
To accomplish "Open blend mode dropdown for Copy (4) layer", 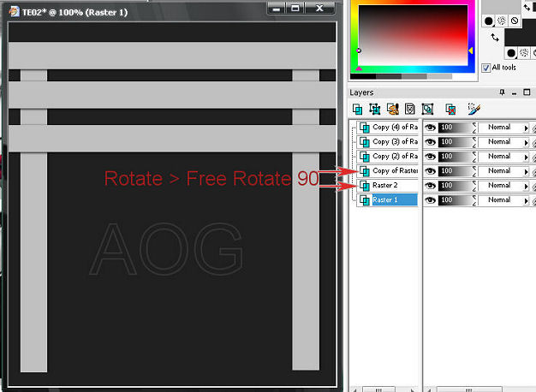I will coord(526,128).
